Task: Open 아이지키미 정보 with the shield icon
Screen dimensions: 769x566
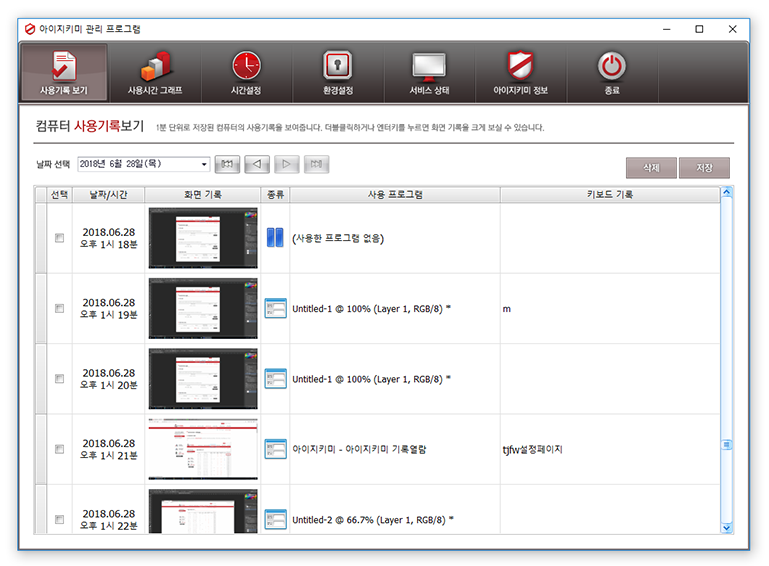Action: pyautogui.click(x=520, y=73)
